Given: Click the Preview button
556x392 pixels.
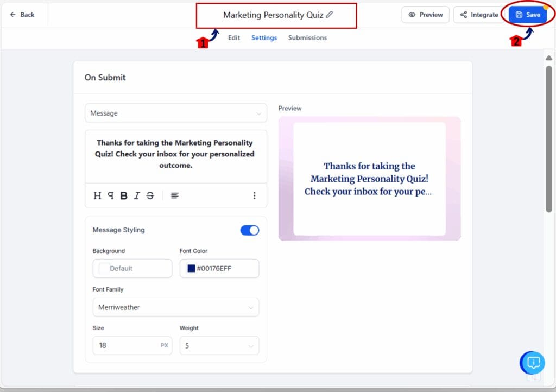Looking at the screenshot, I should coord(425,15).
